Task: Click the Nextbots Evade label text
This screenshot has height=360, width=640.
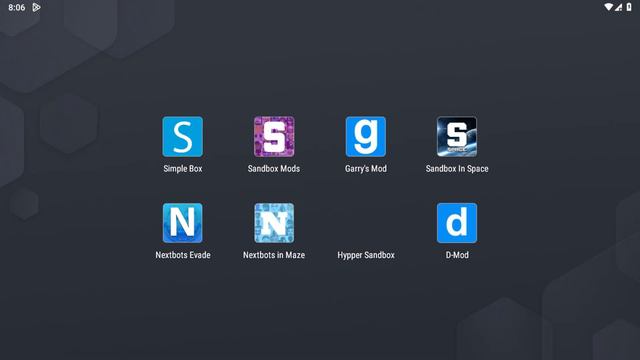Action: [182, 255]
